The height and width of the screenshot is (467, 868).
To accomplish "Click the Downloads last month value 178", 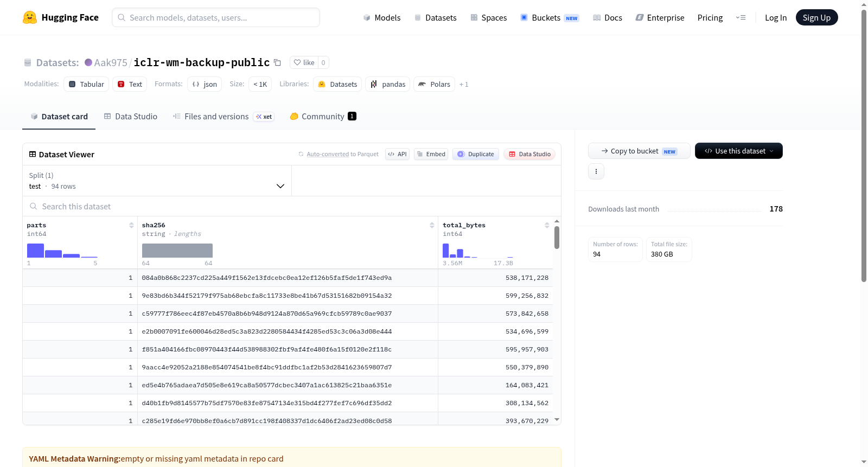I will (776, 209).
